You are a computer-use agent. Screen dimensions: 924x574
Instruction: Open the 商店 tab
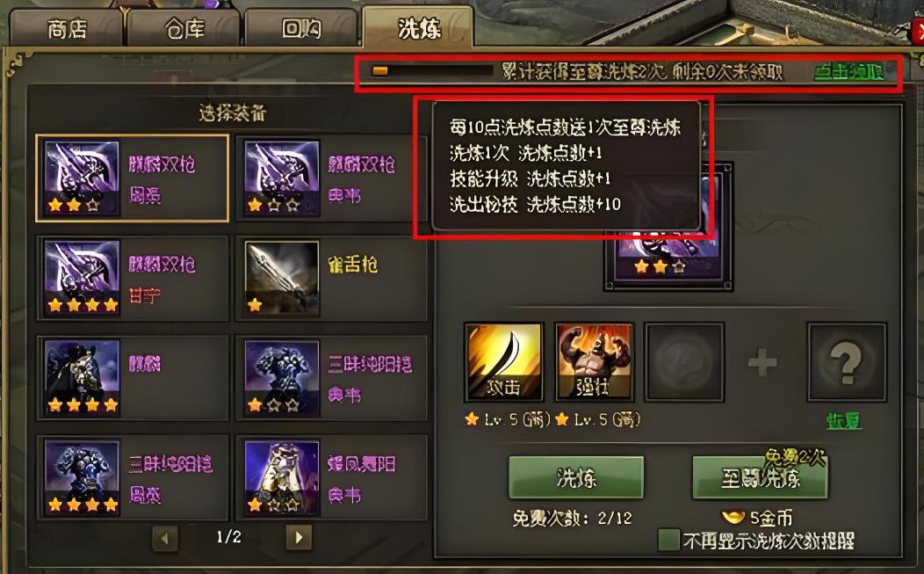pyautogui.click(x=67, y=28)
